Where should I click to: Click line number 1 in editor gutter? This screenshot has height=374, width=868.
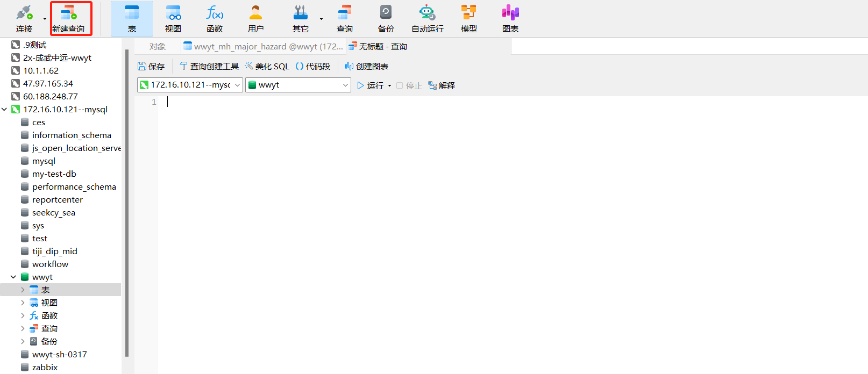click(x=154, y=102)
